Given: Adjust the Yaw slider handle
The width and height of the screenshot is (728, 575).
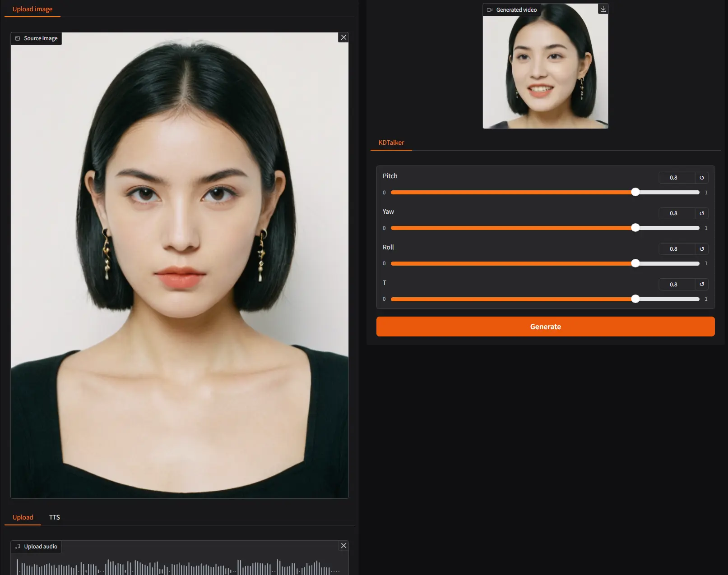Looking at the screenshot, I should point(635,228).
